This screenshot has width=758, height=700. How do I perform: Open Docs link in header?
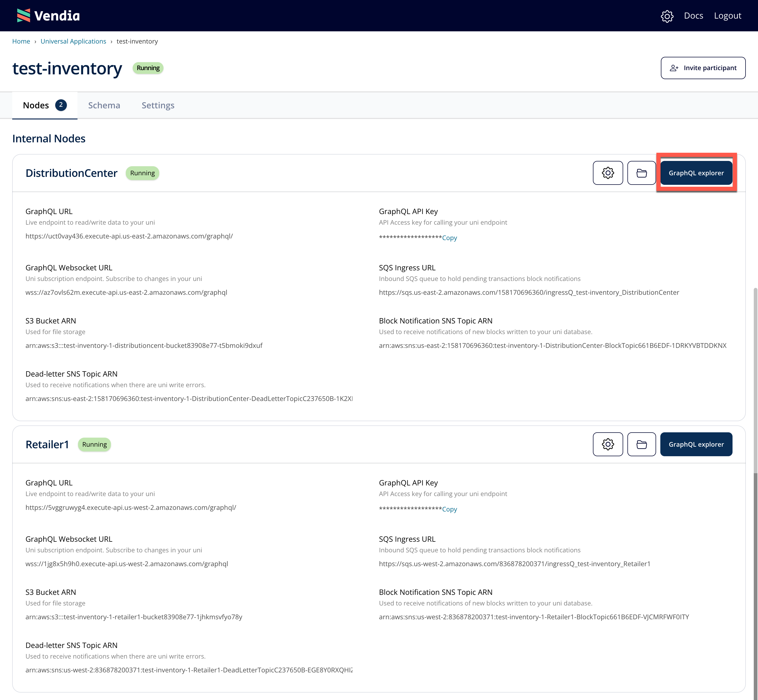(x=693, y=15)
